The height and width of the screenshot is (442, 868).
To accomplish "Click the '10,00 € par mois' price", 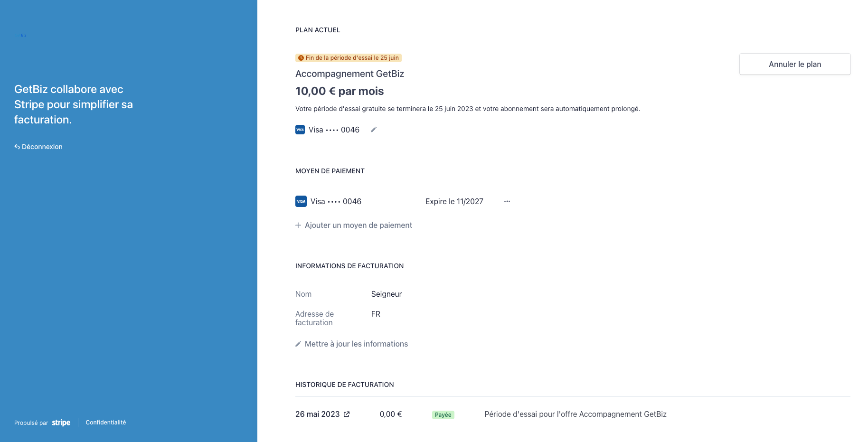I will [x=340, y=91].
